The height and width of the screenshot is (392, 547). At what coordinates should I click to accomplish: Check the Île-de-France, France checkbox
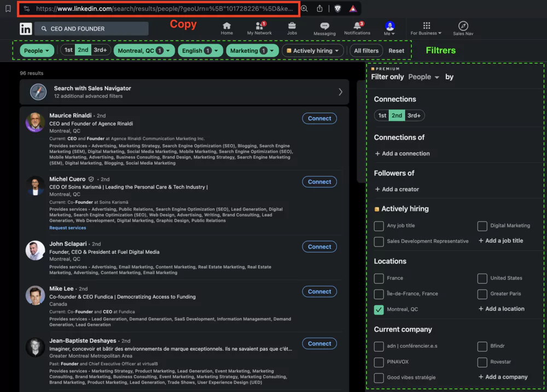(379, 294)
